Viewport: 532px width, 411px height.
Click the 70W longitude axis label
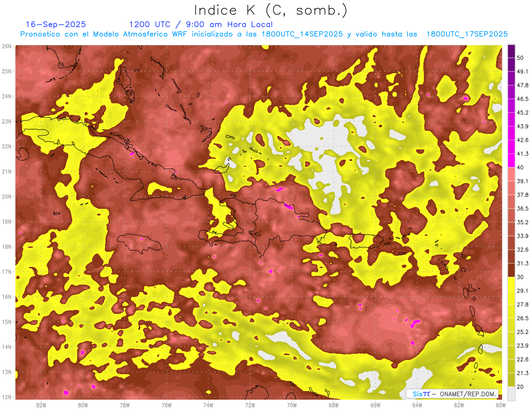[292, 405]
